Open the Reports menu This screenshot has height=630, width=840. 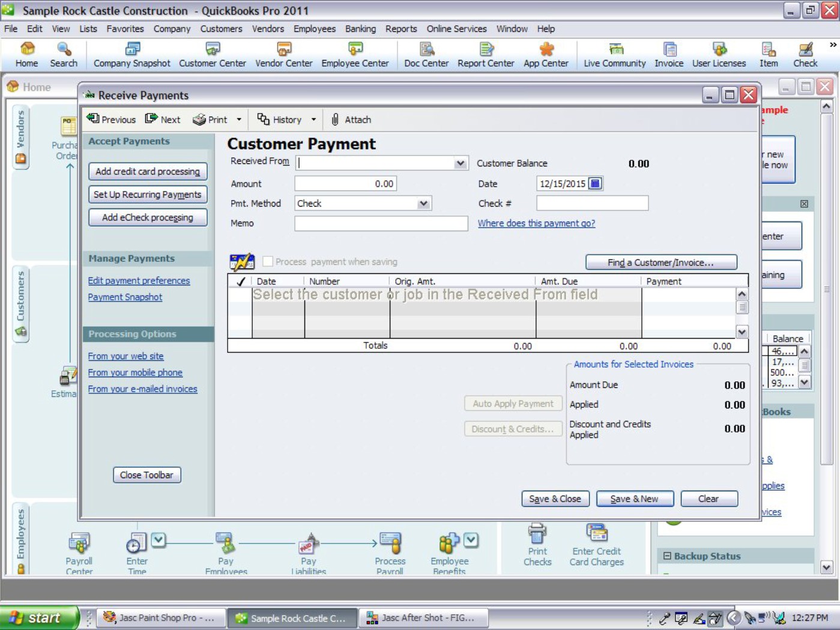click(x=401, y=29)
